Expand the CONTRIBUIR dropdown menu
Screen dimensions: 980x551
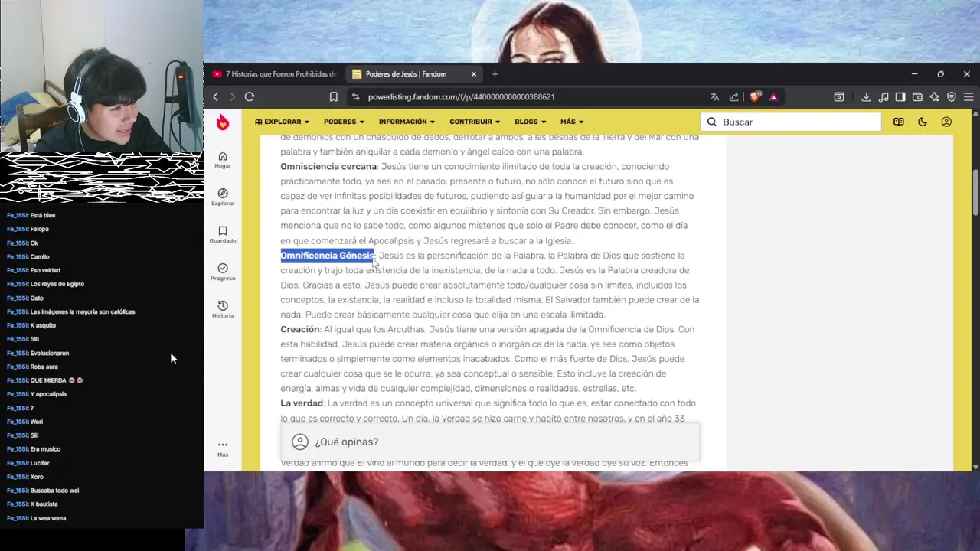pyautogui.click(x=475, y=122)
